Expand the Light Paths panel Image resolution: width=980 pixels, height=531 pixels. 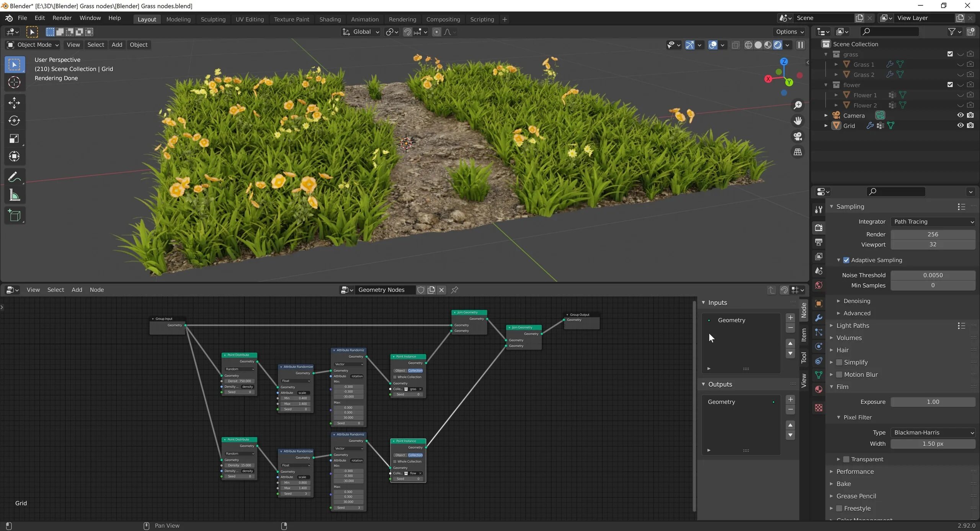853,325
